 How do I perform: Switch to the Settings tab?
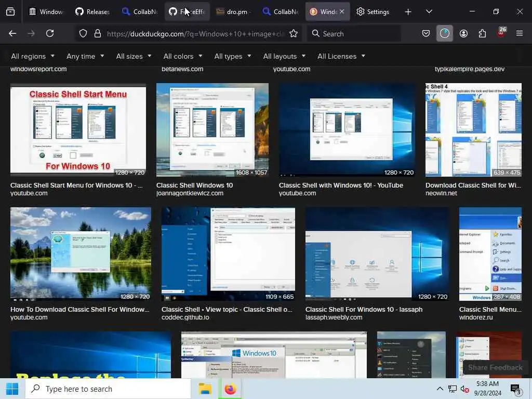[x=373, y=12]
